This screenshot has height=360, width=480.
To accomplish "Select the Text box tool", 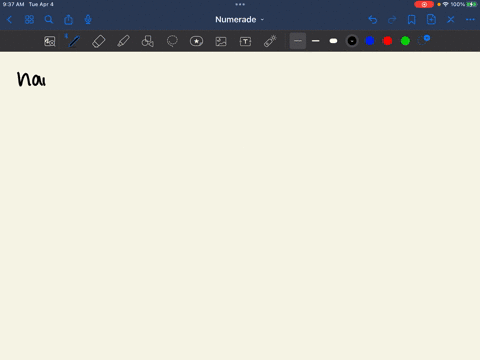I will click(245, 41).
